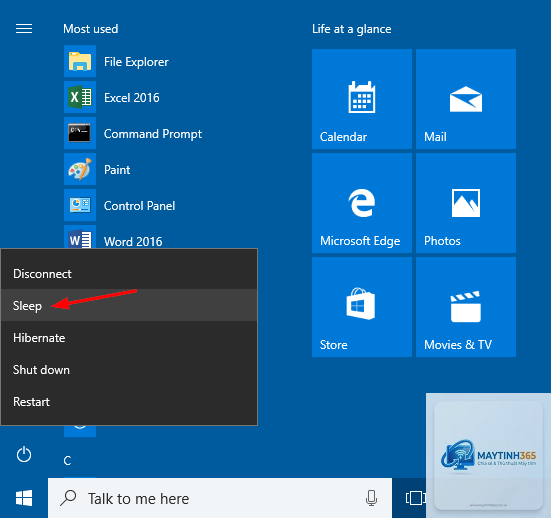551x518 pixels.
Task: Select Shut down in the power menu
Action: pos(129,369)
